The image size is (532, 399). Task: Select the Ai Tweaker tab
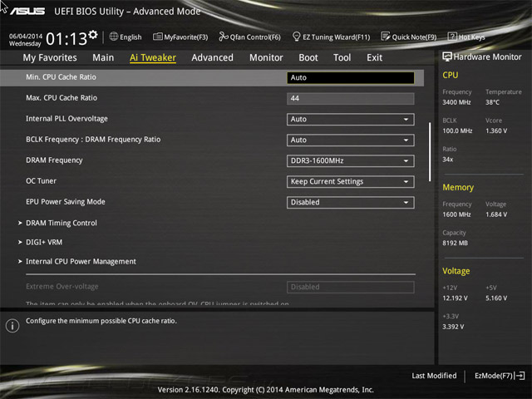153,57
